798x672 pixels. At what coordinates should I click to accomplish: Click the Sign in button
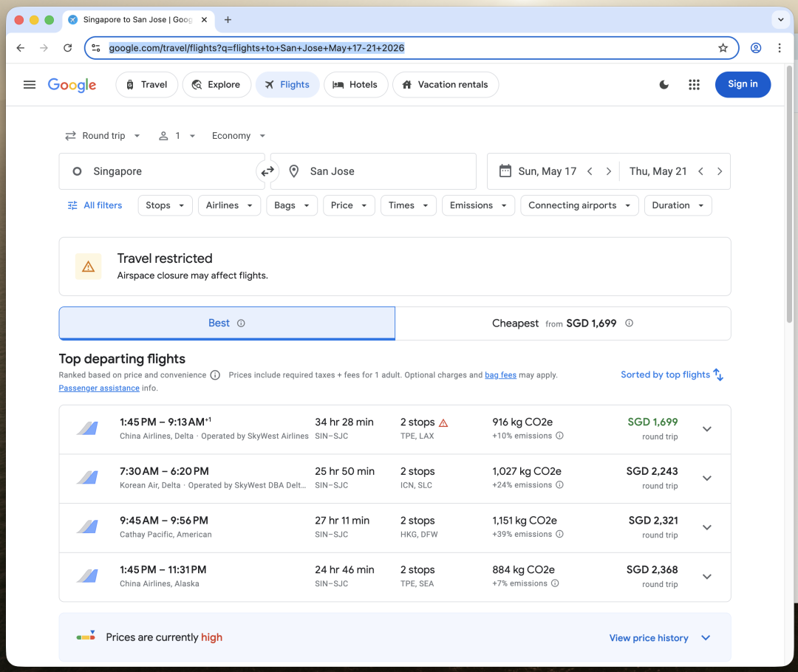pyautogui.click(x=743, y=84)
